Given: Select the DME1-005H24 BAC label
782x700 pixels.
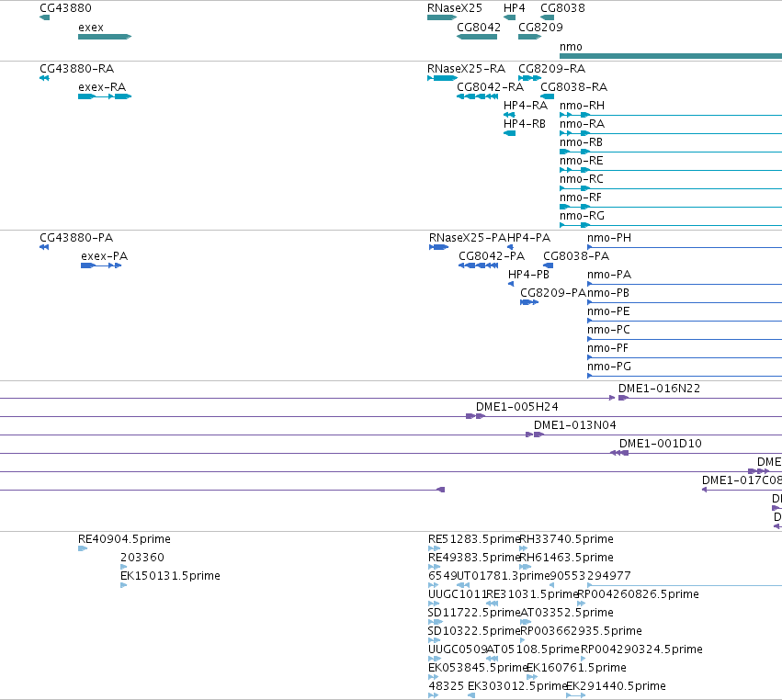Looking at the screenshot, I should (x=516, y=407).
